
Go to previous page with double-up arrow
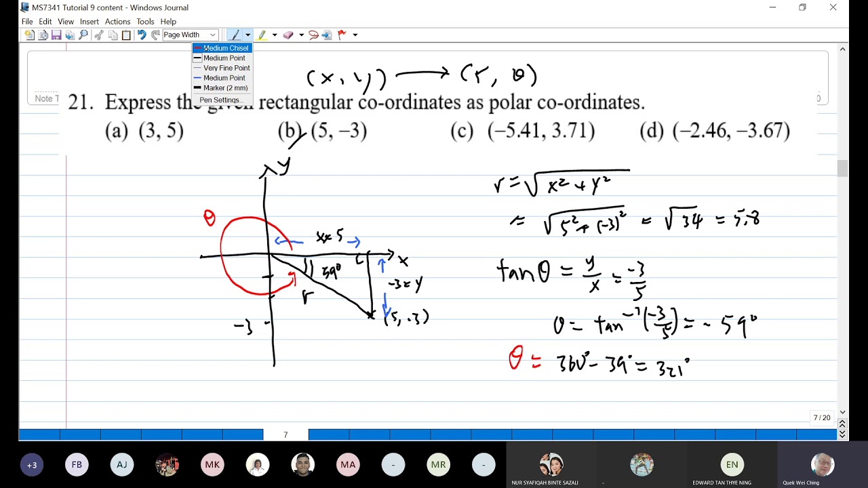(843, 423)
